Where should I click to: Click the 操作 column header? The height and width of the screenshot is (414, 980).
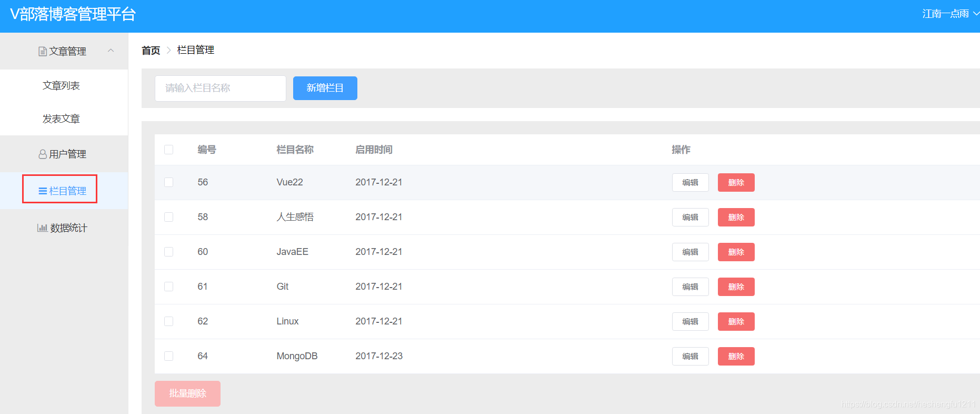coord(681,150)
